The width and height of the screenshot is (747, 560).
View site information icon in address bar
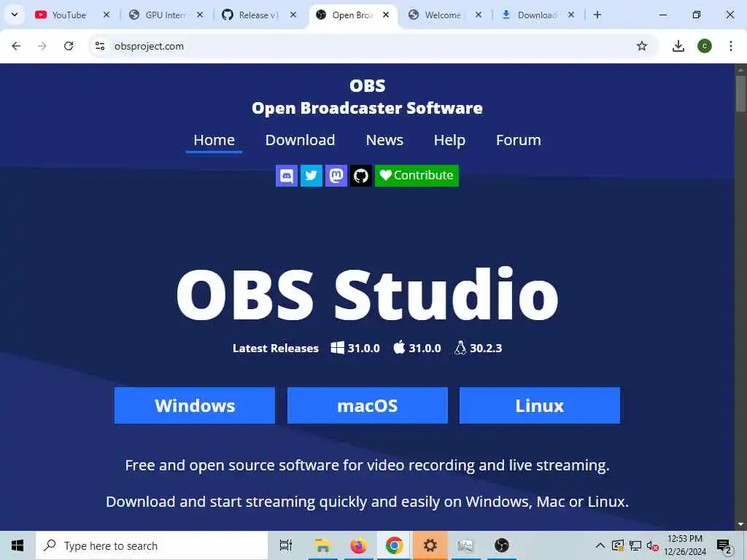pyautogui.click(x=100, y=46)
